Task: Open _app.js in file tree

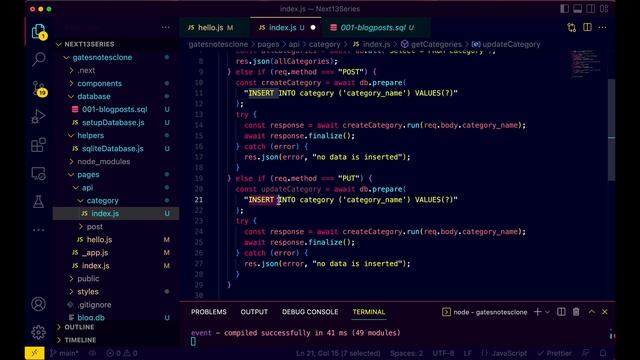Action: point(116,253)
